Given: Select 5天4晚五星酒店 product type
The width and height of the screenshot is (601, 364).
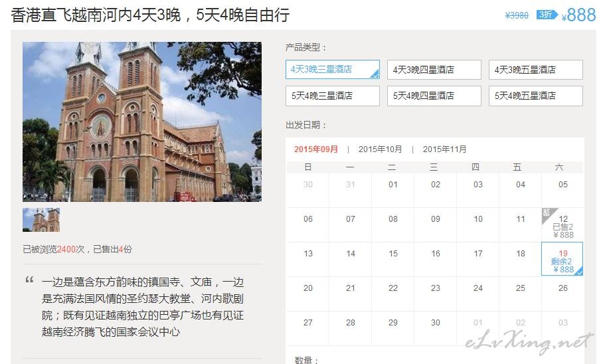Looking at the screenshot, I should tap(535, 96).
